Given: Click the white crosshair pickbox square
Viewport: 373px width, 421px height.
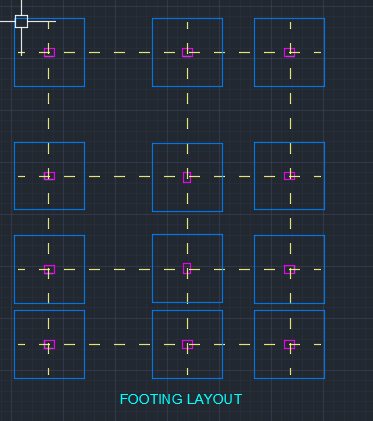Looking at the screenshot, I should (x=21, y=21).
